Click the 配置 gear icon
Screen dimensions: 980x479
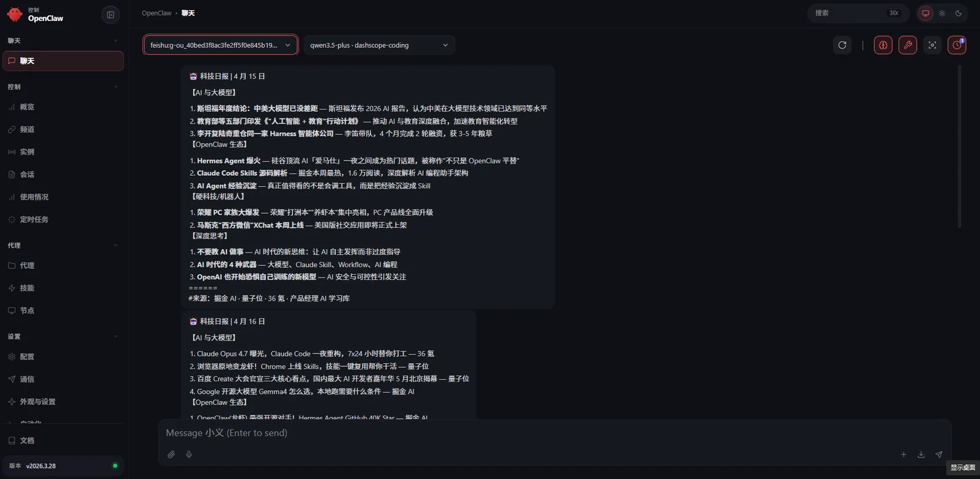12,356
